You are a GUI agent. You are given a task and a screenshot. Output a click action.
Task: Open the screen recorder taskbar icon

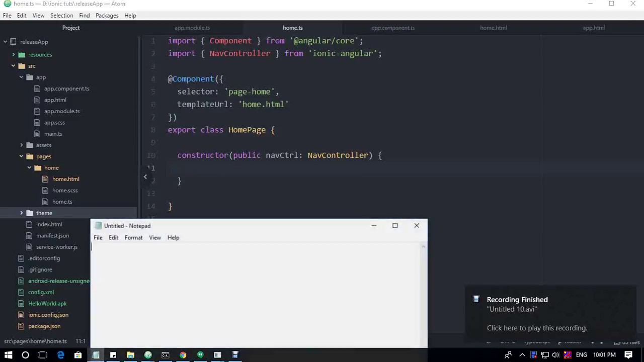[x=235, y=355]
